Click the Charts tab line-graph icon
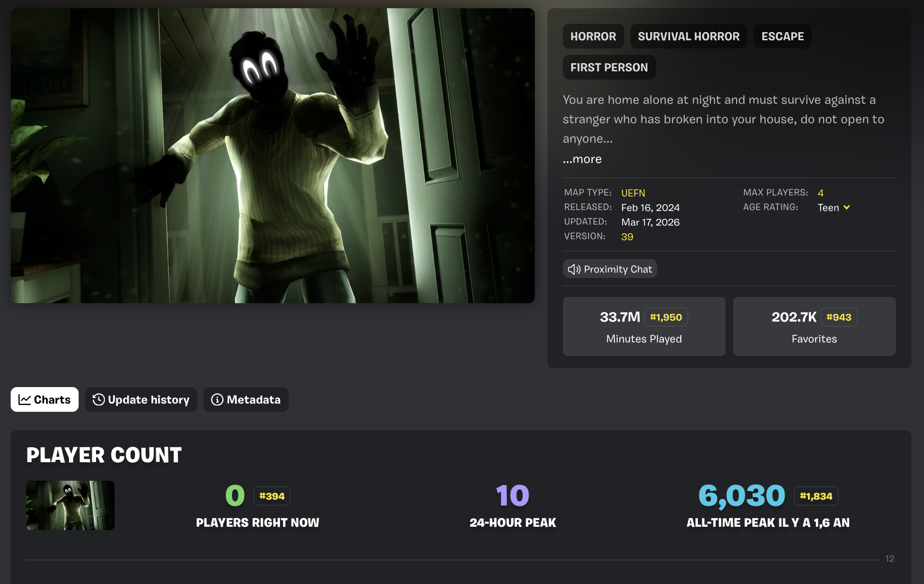924x584 pixels. click(24, 400)
